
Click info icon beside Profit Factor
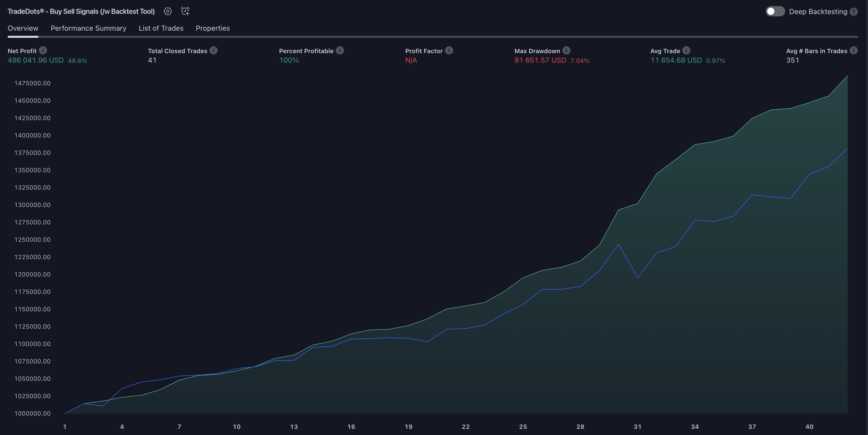pos(449,51)
